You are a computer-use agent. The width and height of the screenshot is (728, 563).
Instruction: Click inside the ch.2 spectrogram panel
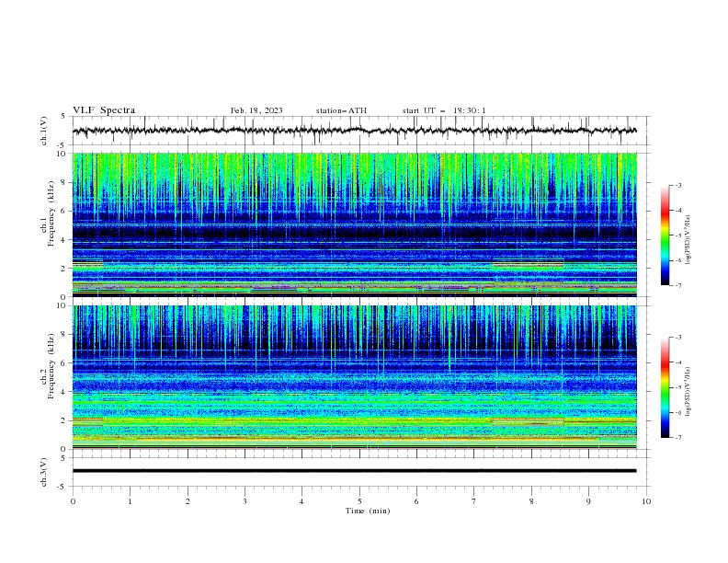click(354, 377)
